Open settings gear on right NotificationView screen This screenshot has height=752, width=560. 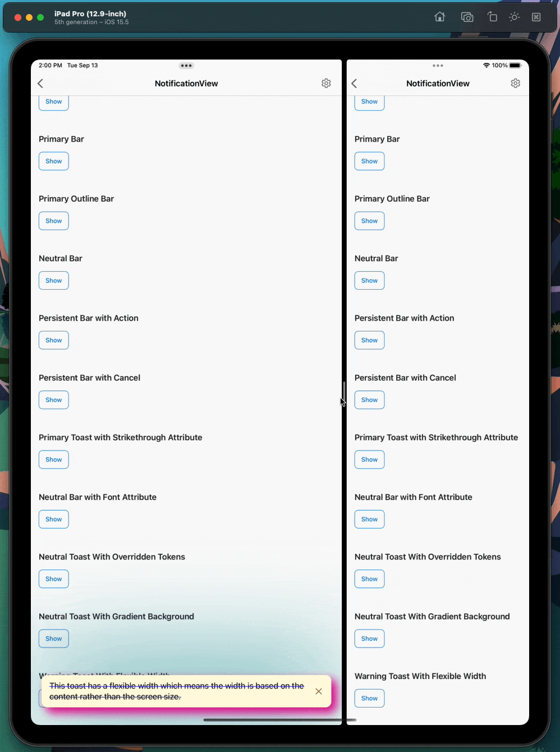[515, 83]
